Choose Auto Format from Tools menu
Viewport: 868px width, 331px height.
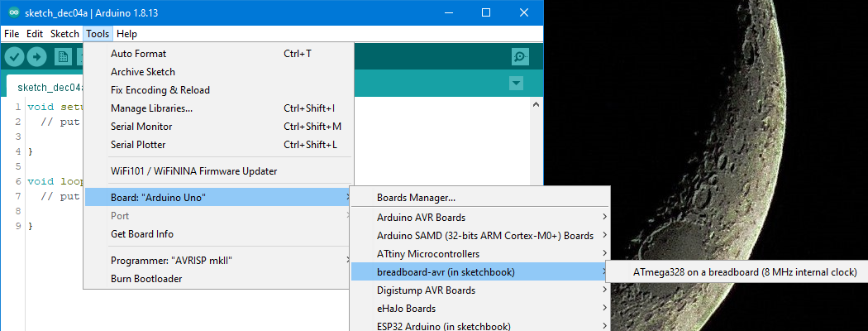(219, 54)
